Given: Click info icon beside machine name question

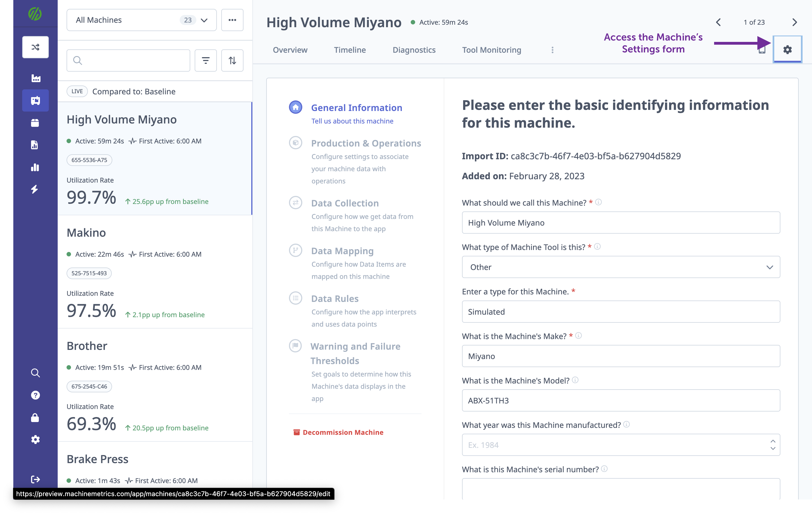Looking at the screenshot, I should tap(598, 202).
